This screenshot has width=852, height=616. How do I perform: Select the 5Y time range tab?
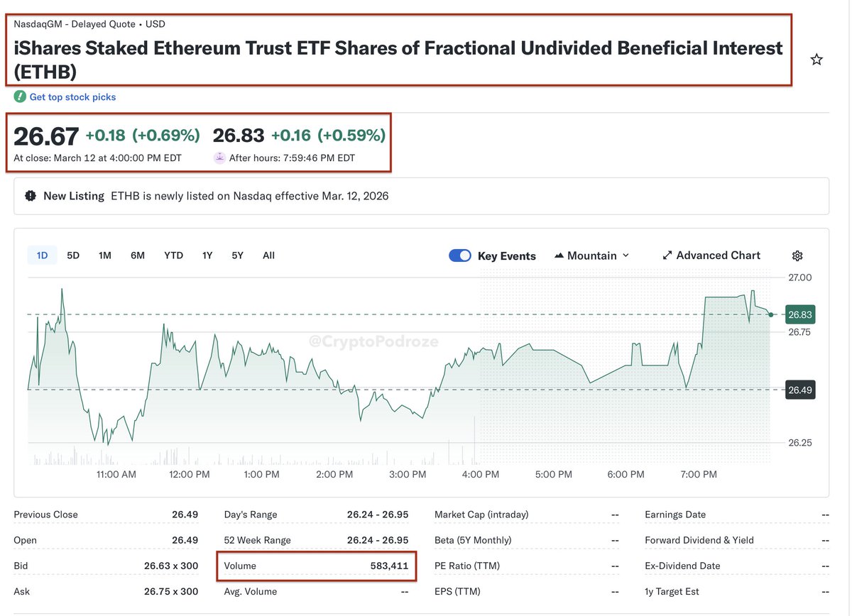click(x=237, y=255)
